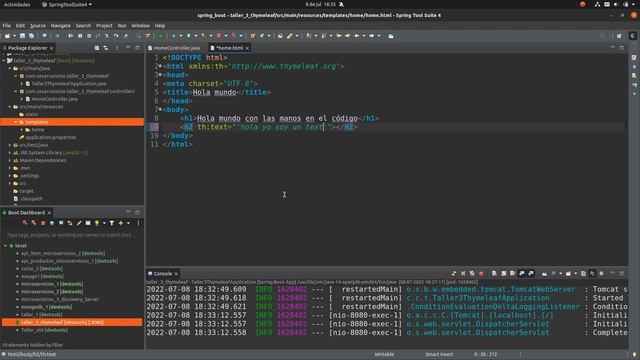Click the red Terminate square in Console
Screen dimensions: 640x360
481,273
